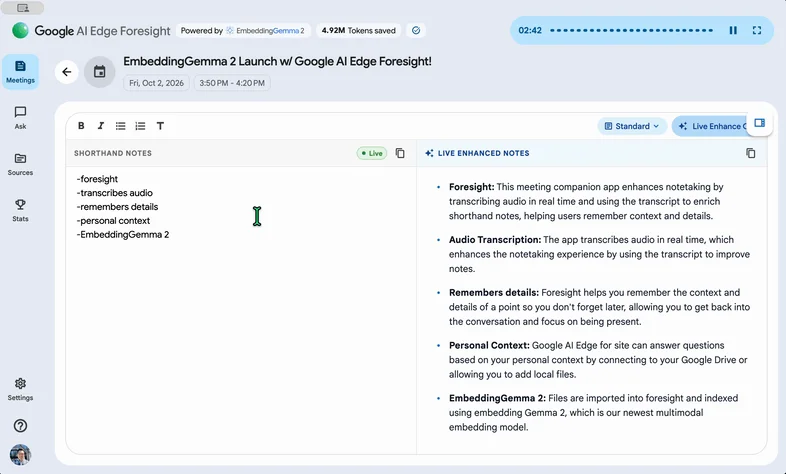Click the recording waveform progress bar
Screen dimensions: 786x474
point(631,31)
